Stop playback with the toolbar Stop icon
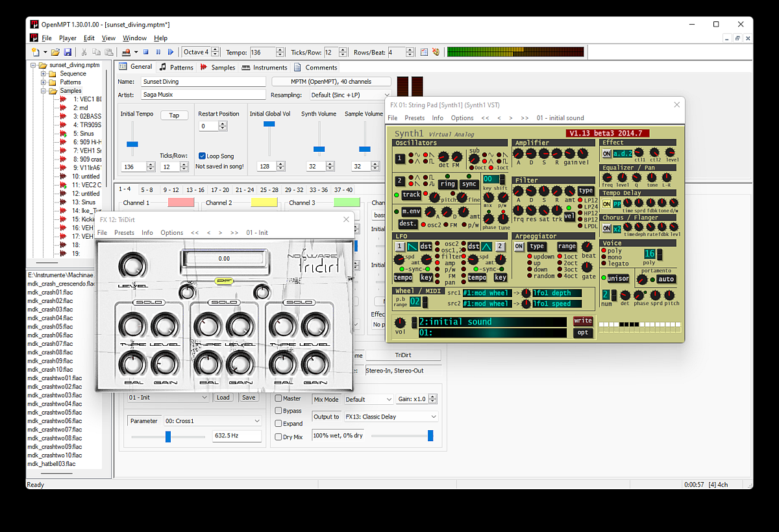This screenshot has height=532, width=779. [146, 52]
